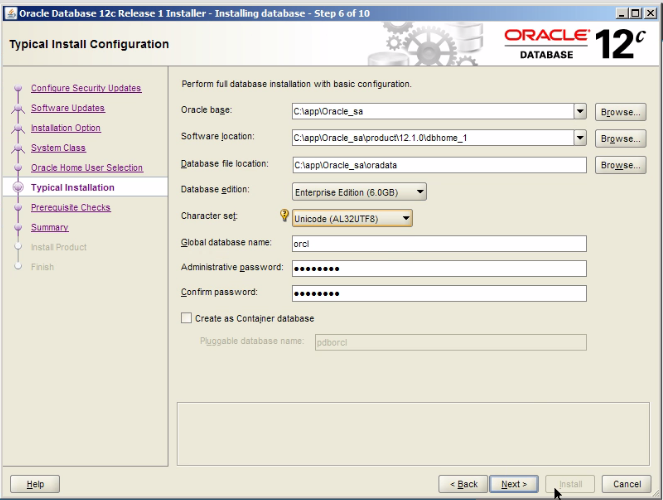The height and width of the screenshot is (500, 663).
Task: Click the Help button
Action: [35, 484]
